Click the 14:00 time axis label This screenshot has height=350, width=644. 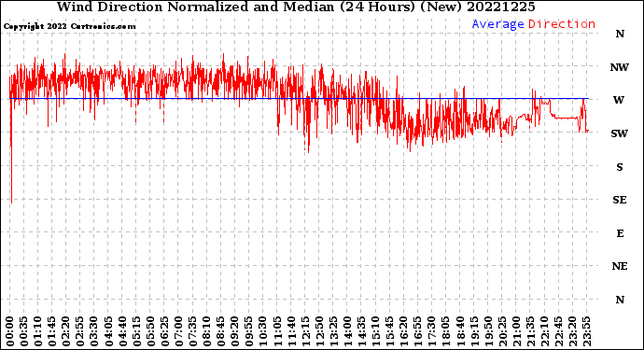click(x=346, y=332)
